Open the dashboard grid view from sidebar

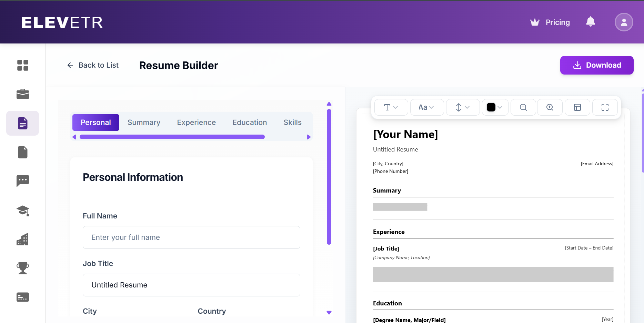pyautogui.click(x=22, y=65)
